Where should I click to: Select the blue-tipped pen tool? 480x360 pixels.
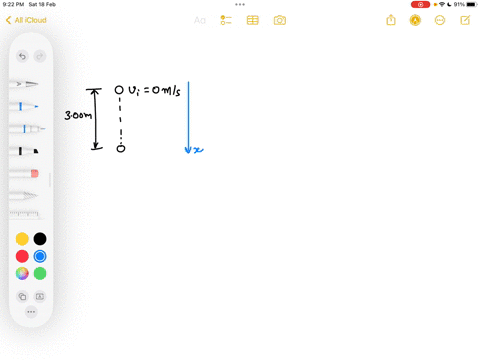point(24,106)
